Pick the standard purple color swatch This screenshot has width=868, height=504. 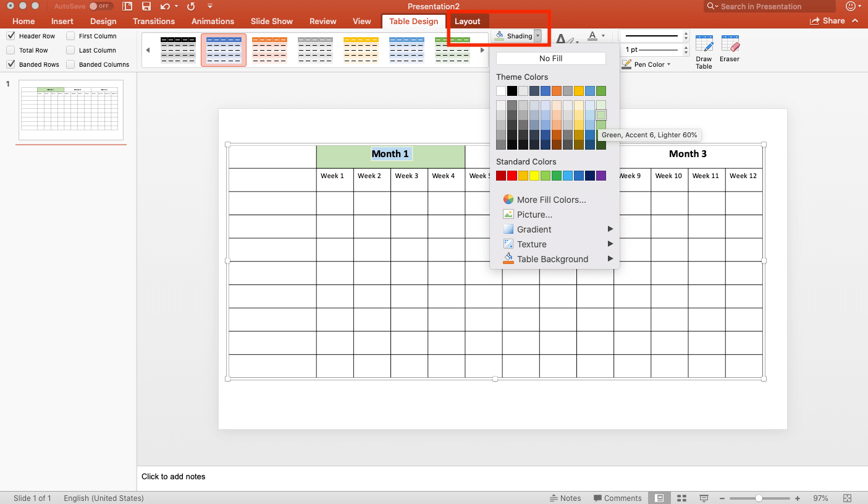tap(601, 176)
